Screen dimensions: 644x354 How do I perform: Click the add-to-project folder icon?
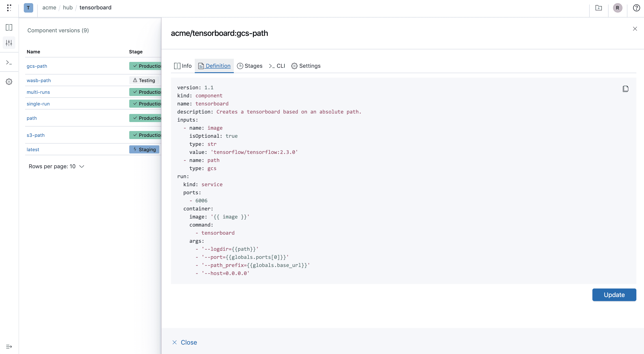point(598,8)
